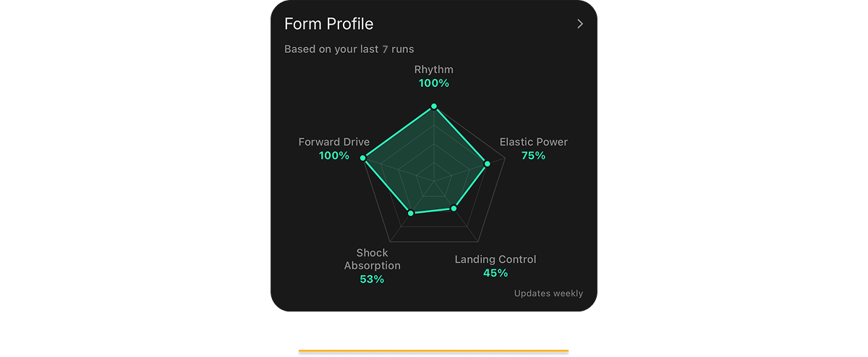This screenshot has width=868, height=357.
Task: Select the Shock Absorption data point
Action: point(410,213)
